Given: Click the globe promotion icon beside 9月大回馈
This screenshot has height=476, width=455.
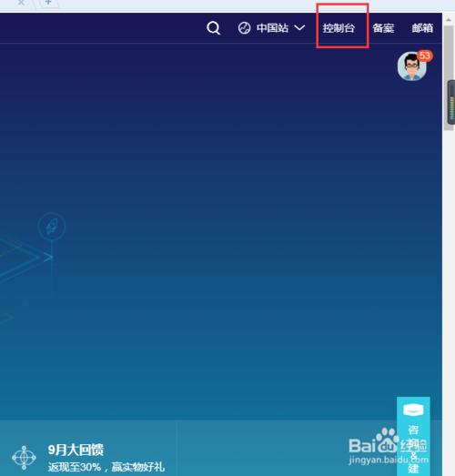Looking at the screenshot, I should 24,458.
